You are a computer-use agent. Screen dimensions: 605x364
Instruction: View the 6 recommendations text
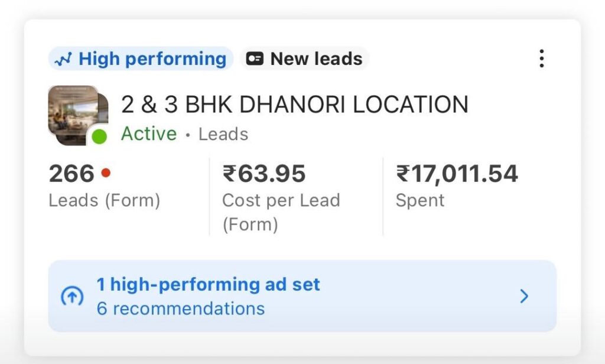(x=180, y=308)
